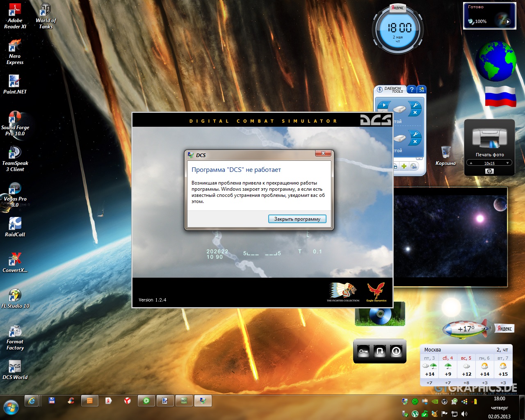Select next photo size with down arrow beside 10x15

pos(507,163)
